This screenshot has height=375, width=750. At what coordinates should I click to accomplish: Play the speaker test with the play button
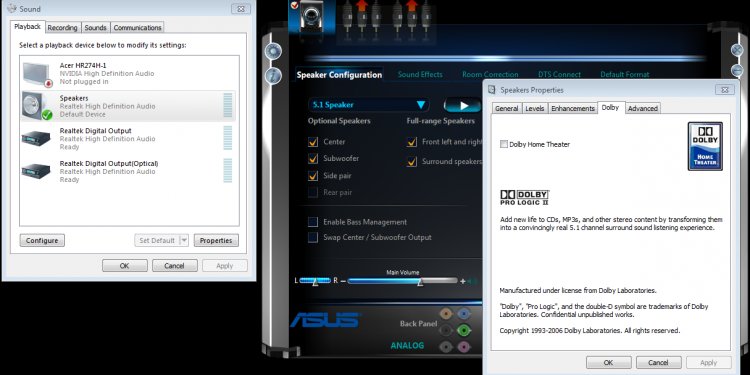(x=462, y=105)
